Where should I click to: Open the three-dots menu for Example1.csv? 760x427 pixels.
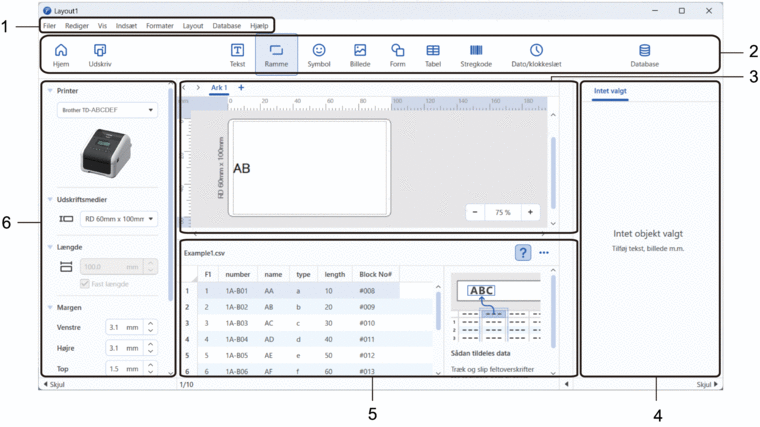544,253
